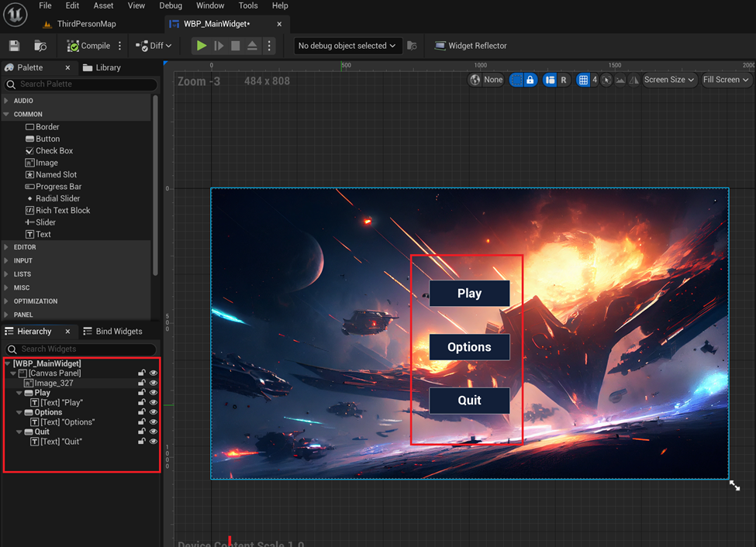Screen dimensions: 756x547
Task: Open the Screen Size dropdown
Action: pyautogui.click(x=669, y=80)
